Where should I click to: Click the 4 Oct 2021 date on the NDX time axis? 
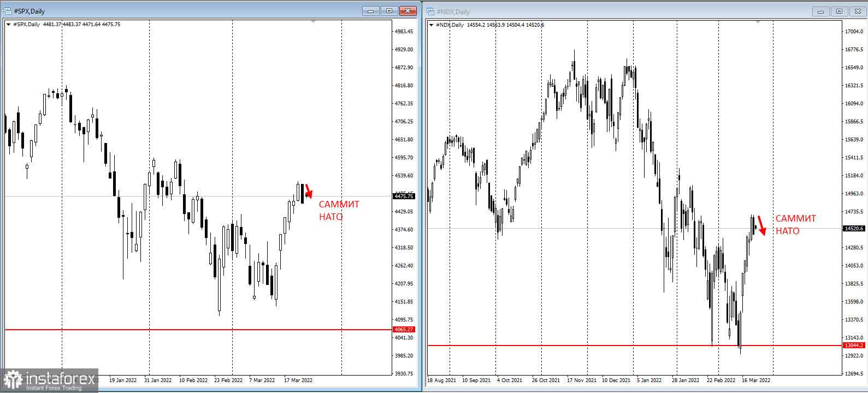(510, 380)
